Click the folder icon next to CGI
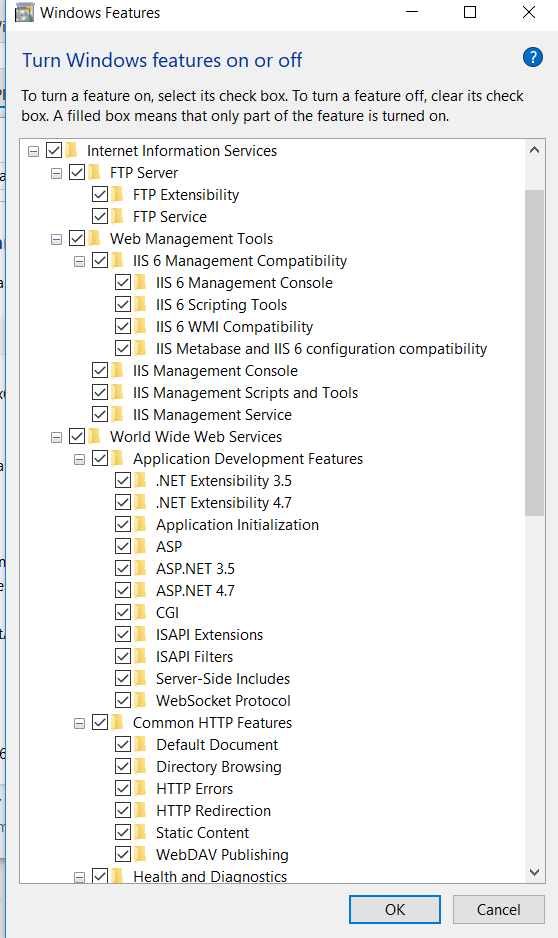The image size is (558, 938). click(x=141, y=613)
